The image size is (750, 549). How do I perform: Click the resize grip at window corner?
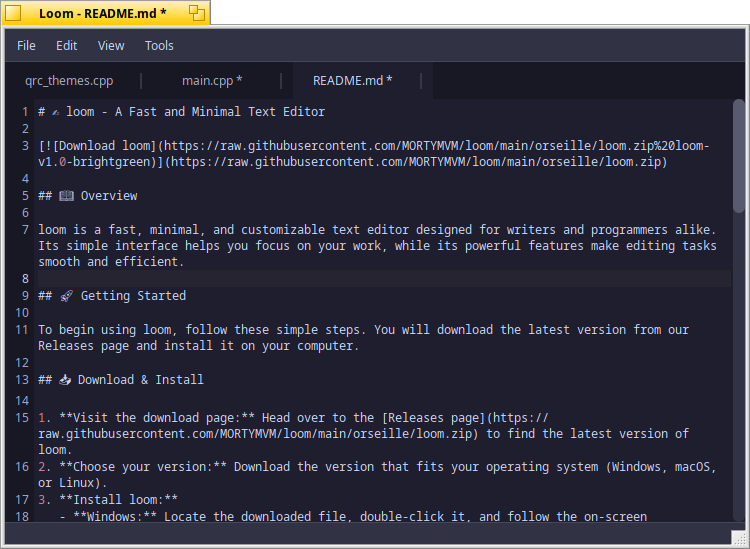tap(739, 537)
